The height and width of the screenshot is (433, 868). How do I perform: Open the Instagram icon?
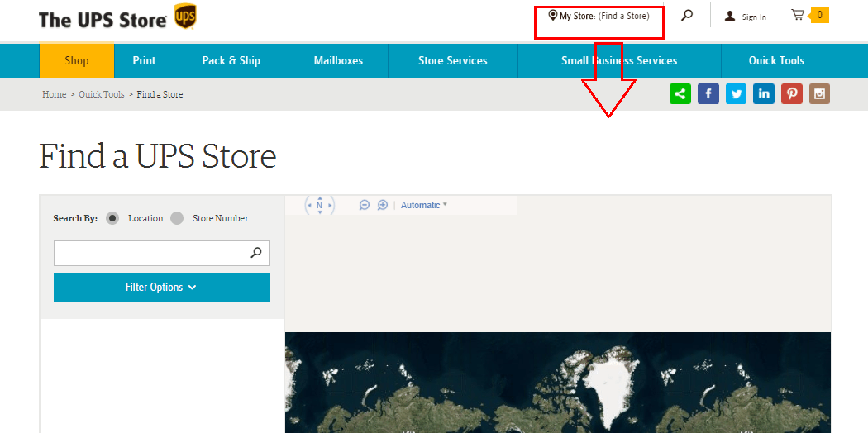click(x=819, y=93)
